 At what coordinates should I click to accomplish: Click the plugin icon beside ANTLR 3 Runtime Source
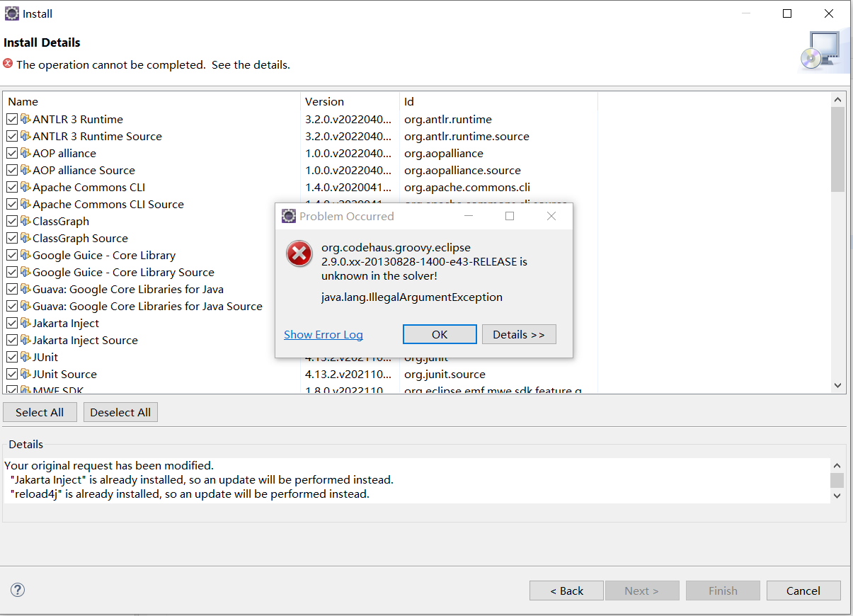click(25, 136)
